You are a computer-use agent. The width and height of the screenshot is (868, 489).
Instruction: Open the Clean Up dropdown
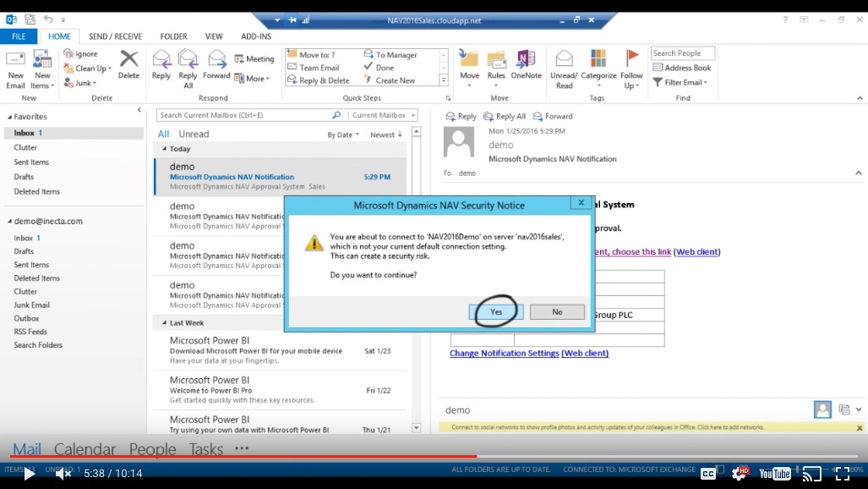tap(87, 69)
